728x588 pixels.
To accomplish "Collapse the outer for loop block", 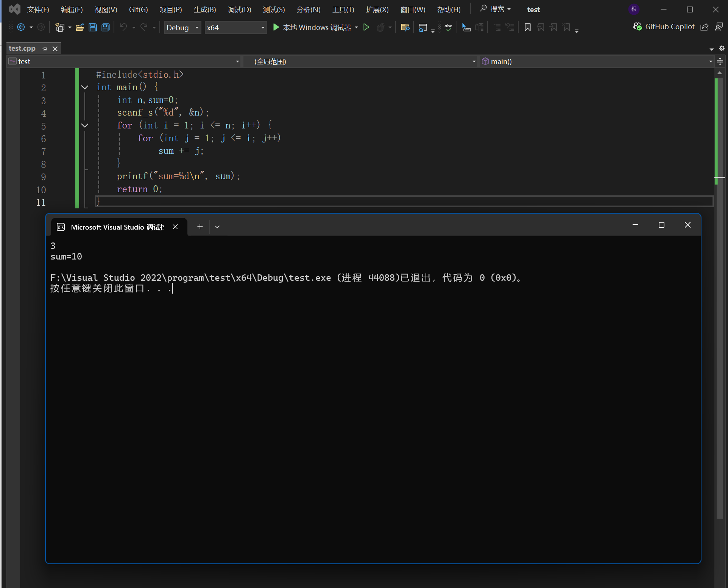I will tap(85, 125).
